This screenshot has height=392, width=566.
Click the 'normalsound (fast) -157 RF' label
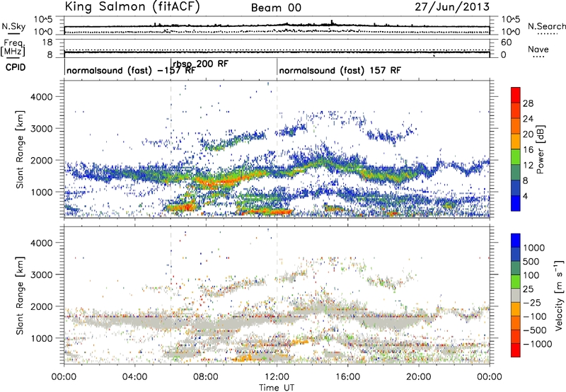pos(131,70)
